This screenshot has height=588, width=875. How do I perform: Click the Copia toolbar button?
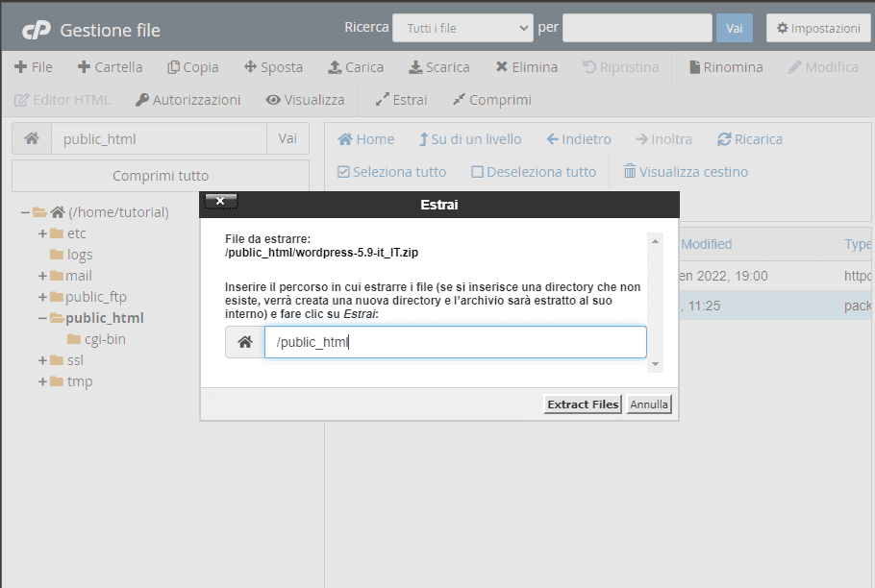[192, 67]
